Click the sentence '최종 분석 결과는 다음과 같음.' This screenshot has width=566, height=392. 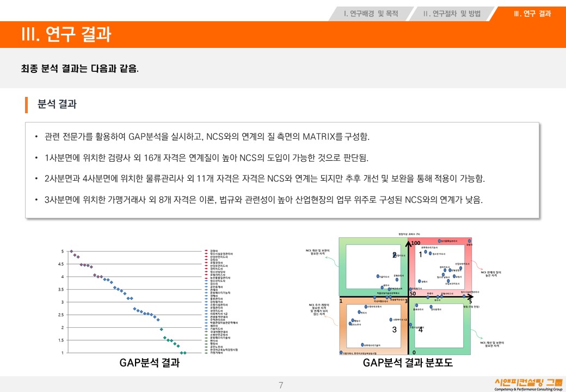click(80, 68)
